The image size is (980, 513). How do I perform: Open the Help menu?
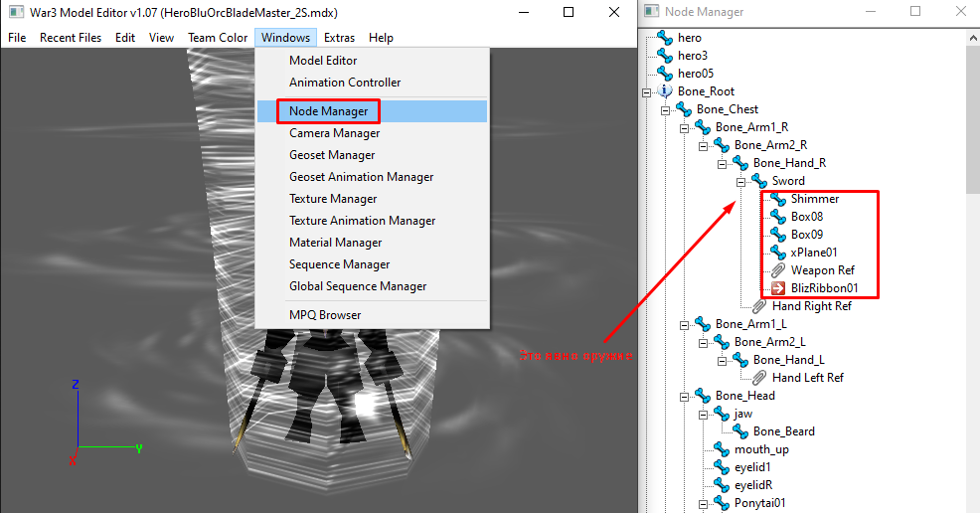[382, 38]
